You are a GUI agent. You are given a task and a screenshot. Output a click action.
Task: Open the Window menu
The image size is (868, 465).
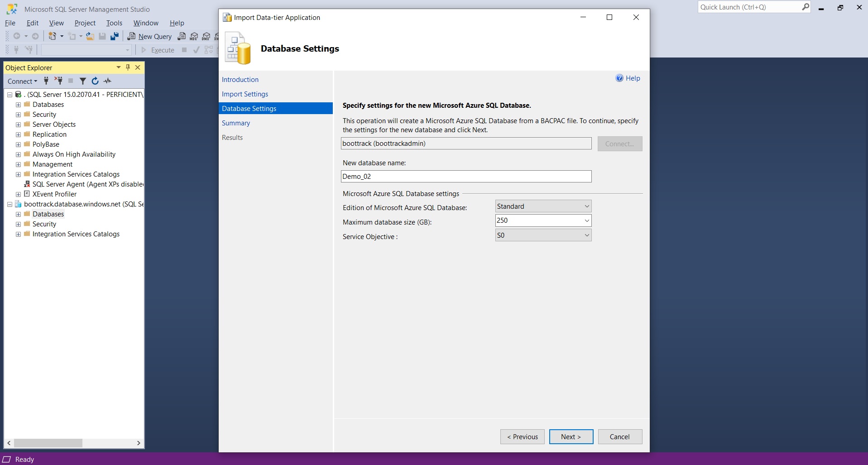tap(146, 23)
